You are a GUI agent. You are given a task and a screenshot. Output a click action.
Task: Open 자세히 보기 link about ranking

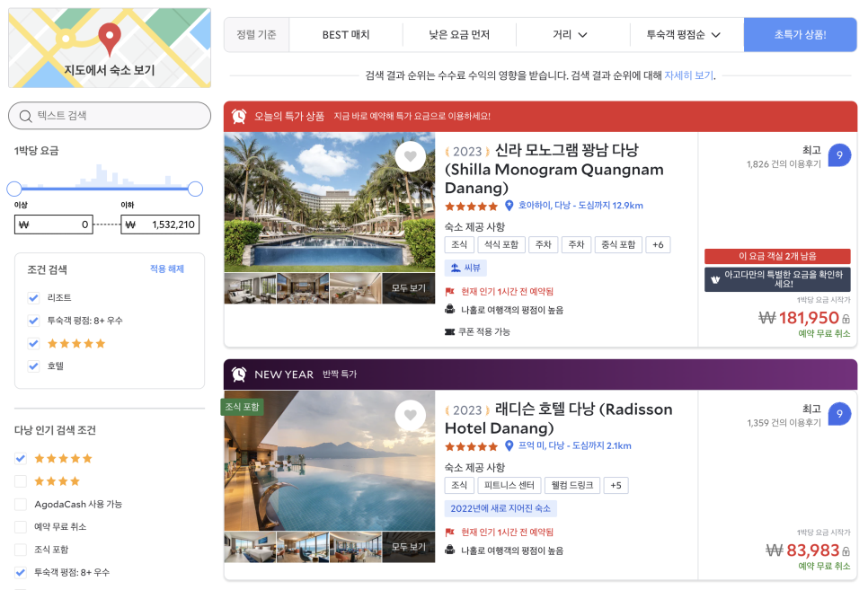tap(688, 75)
